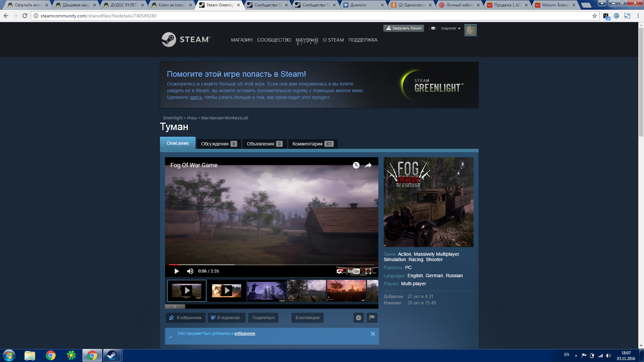644x362 pixels.
Task: Go back to previous page
Action: pos(6,16)
